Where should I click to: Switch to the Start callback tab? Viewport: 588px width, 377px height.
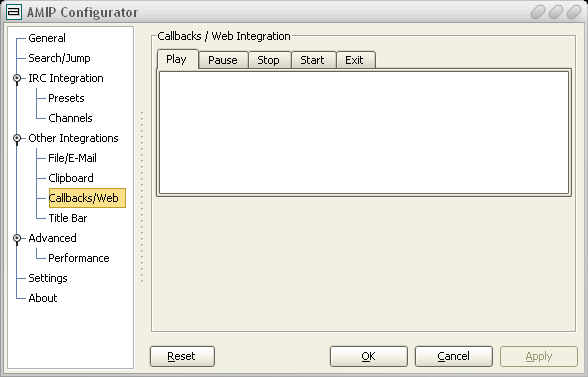[x=313, y=60]
